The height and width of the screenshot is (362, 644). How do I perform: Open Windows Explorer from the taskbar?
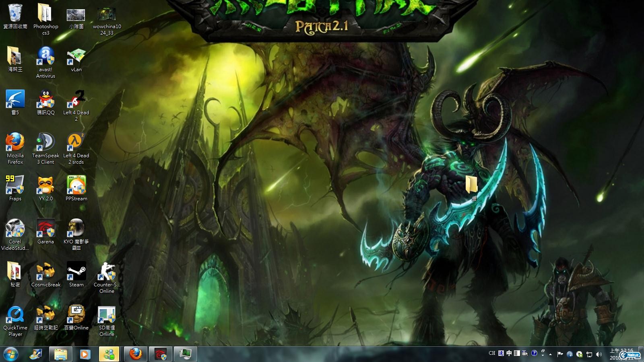point(61,354)
